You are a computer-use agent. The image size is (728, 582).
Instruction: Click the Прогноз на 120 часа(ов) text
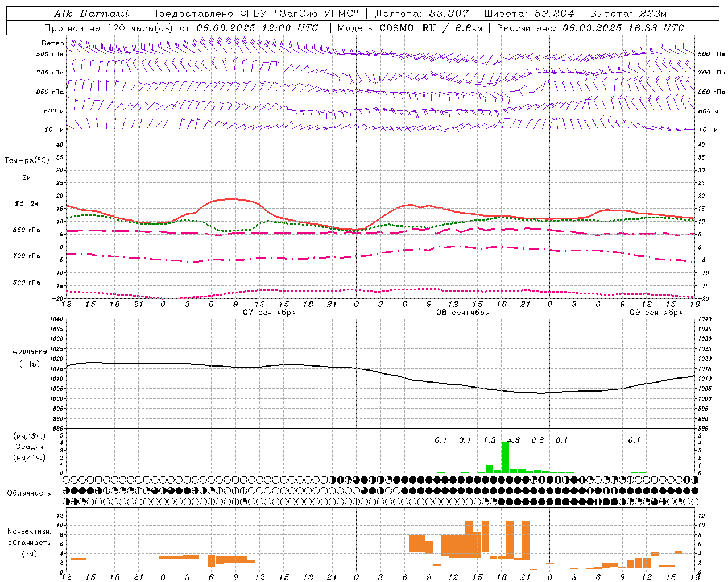(x=109, y=28)
